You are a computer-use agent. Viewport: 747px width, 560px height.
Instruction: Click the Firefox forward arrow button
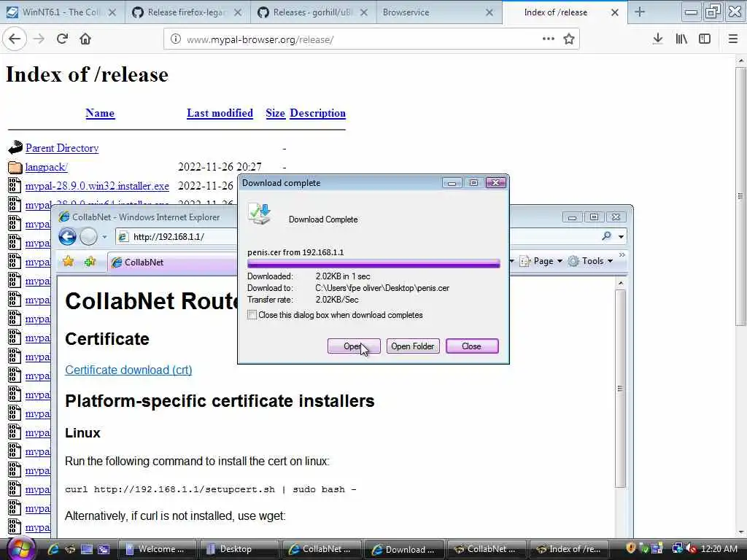pyautogui.click(x=39, y=39)
